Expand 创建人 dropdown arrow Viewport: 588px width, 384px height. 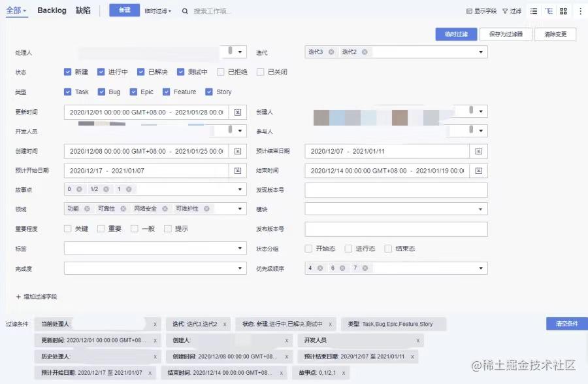click(481, 111)
